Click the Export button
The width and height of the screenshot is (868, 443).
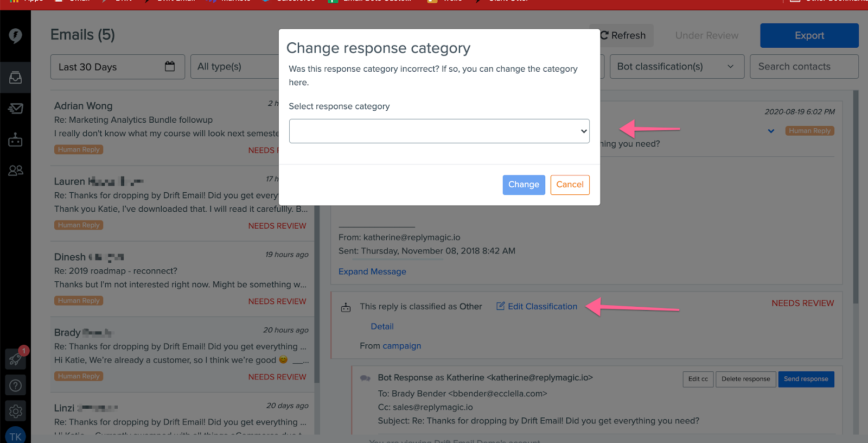tap(809, 35)
